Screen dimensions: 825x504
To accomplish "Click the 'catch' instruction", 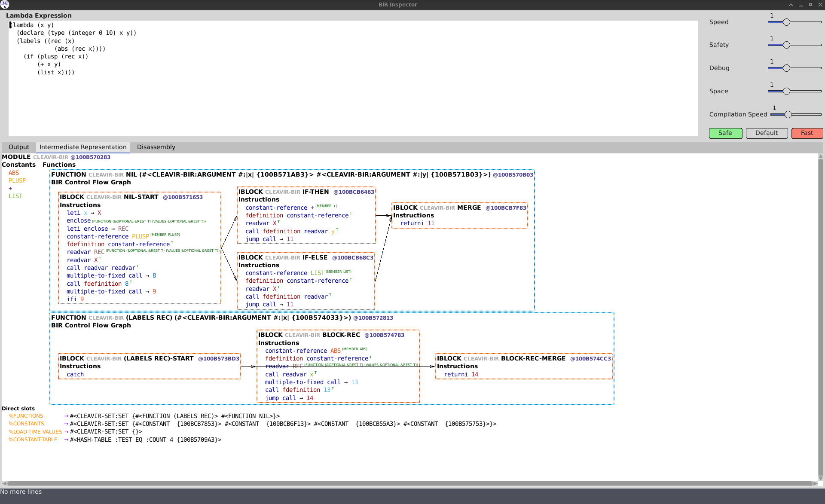I will (75, 375).
